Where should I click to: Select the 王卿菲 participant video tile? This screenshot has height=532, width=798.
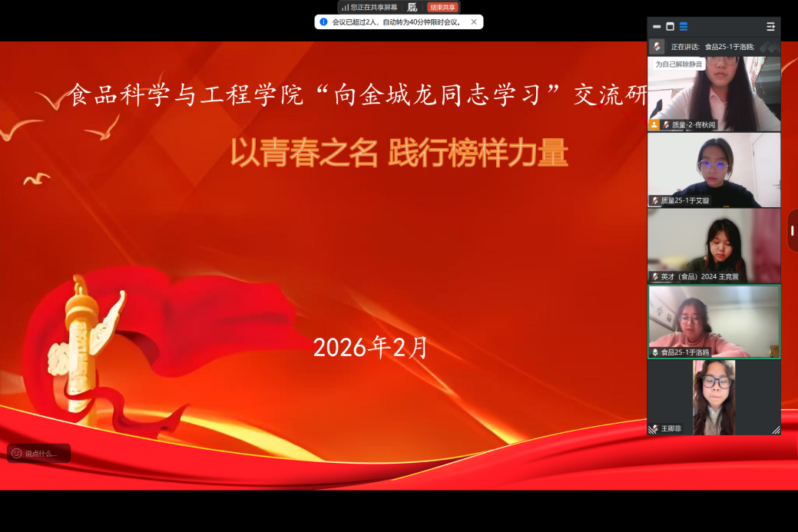714,395
